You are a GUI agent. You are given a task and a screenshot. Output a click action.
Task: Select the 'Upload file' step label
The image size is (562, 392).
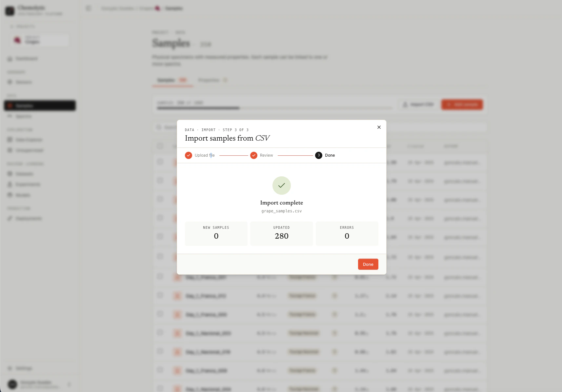coord(205,155)
